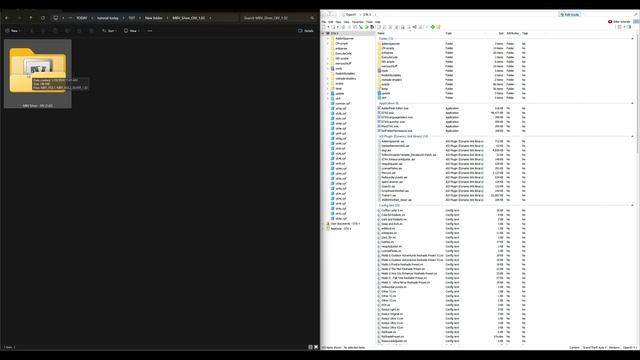Open the See more ellipsis in File Explorer
This screenshot has width=640, height=360.
point(150,31)
